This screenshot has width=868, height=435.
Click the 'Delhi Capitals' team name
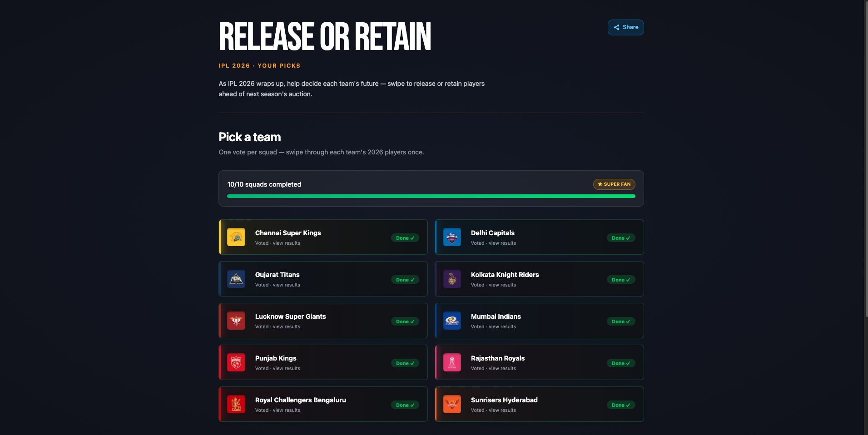tap(493, 233)
